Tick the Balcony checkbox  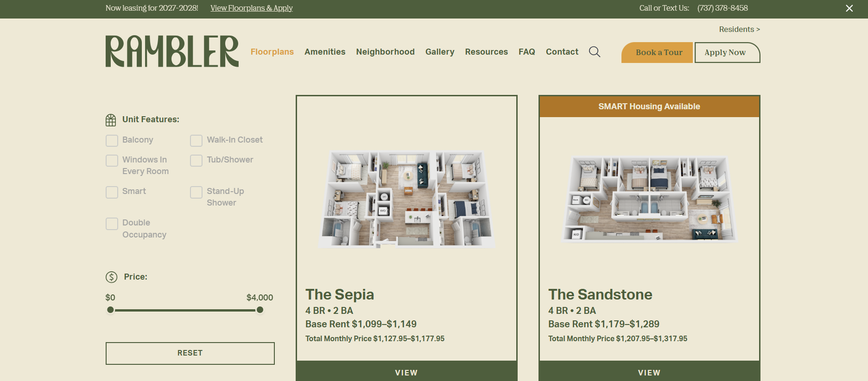tap(112, 140)
